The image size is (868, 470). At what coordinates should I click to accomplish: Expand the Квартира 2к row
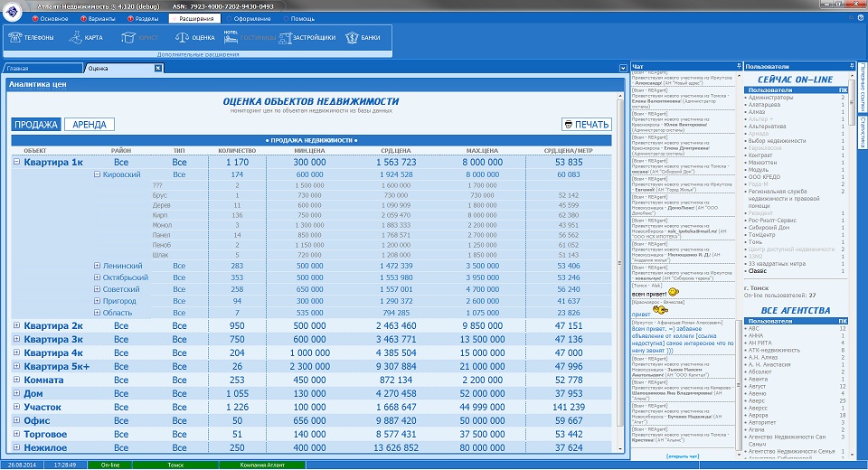tap(16, 325)
